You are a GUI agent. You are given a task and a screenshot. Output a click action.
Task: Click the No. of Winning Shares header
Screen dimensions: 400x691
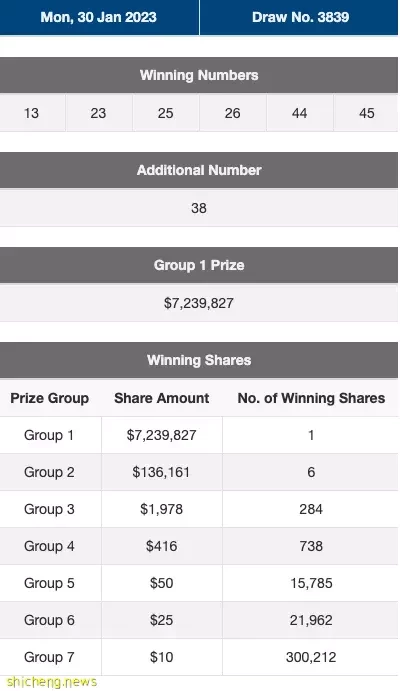click(x=311, y=398)
